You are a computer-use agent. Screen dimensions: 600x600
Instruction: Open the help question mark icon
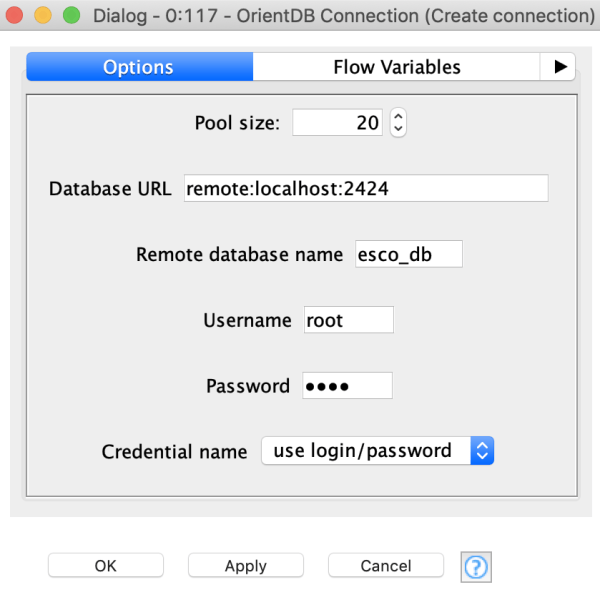point(476,567)
